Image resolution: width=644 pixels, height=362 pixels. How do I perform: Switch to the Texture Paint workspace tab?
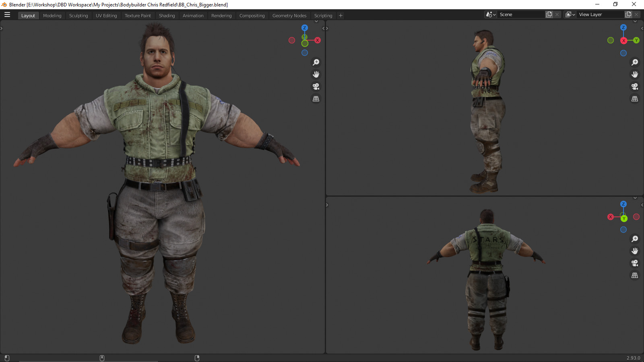pyautogui.click(x=138, y=16)
